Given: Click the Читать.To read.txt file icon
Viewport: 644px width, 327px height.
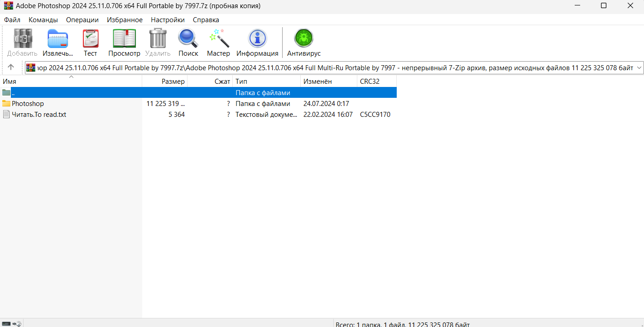Looking at the screenshot, I should (x=6, y=115).
